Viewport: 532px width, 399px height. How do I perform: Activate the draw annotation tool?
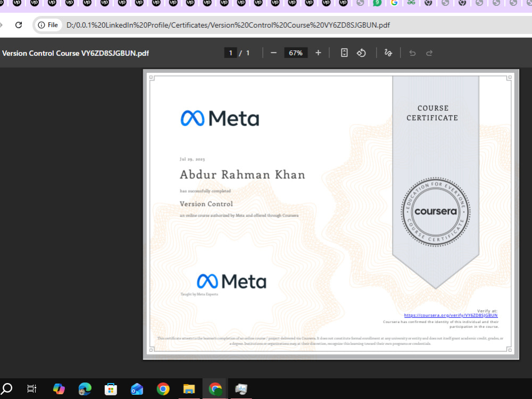(x=388, y=53)
